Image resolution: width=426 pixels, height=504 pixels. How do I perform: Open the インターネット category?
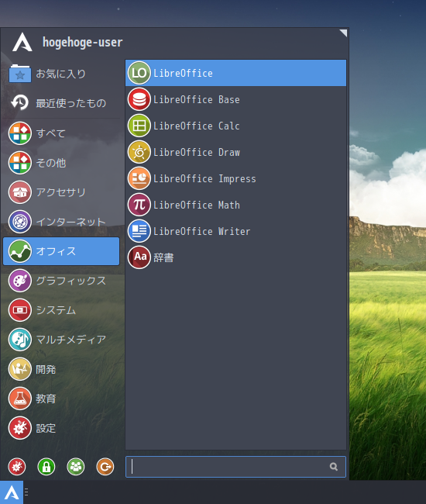tap(61, 222)
